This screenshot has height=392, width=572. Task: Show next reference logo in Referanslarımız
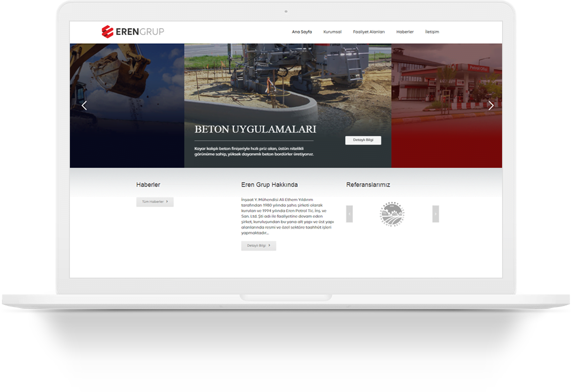(436, 214)
